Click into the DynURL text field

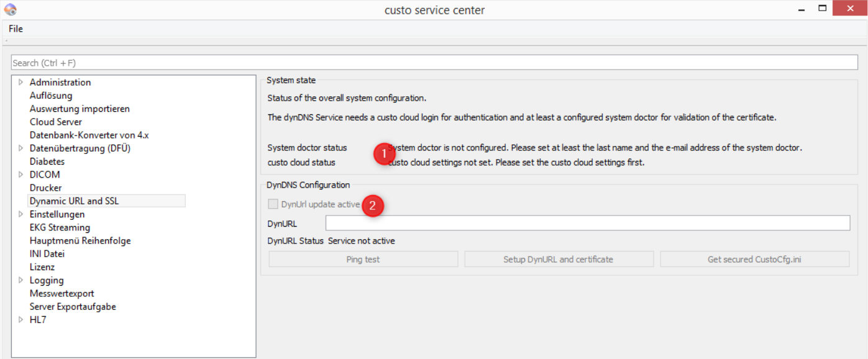click(x=587, y=223)
